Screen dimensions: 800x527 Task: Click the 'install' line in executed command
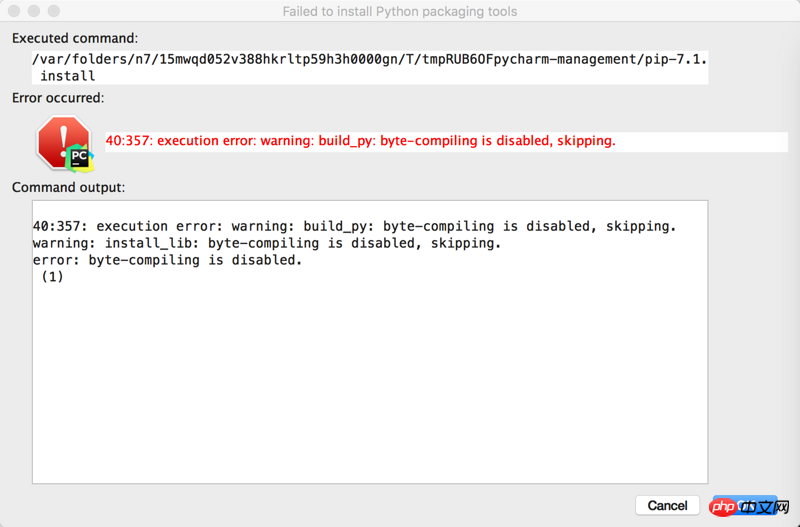click(x=68, y=76)
